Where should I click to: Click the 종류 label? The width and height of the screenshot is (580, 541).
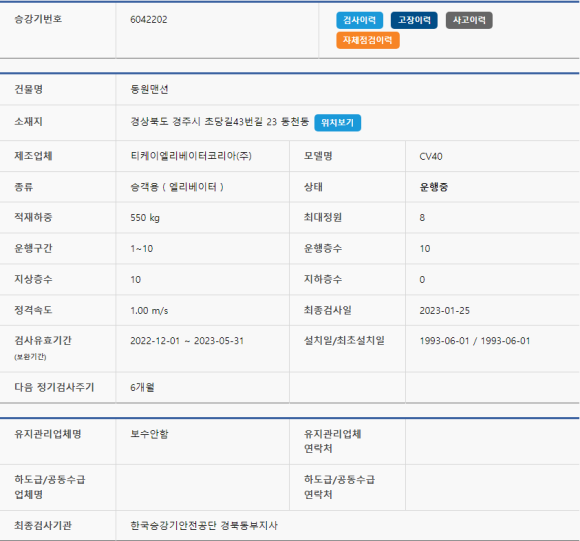[x=24, y=187]
